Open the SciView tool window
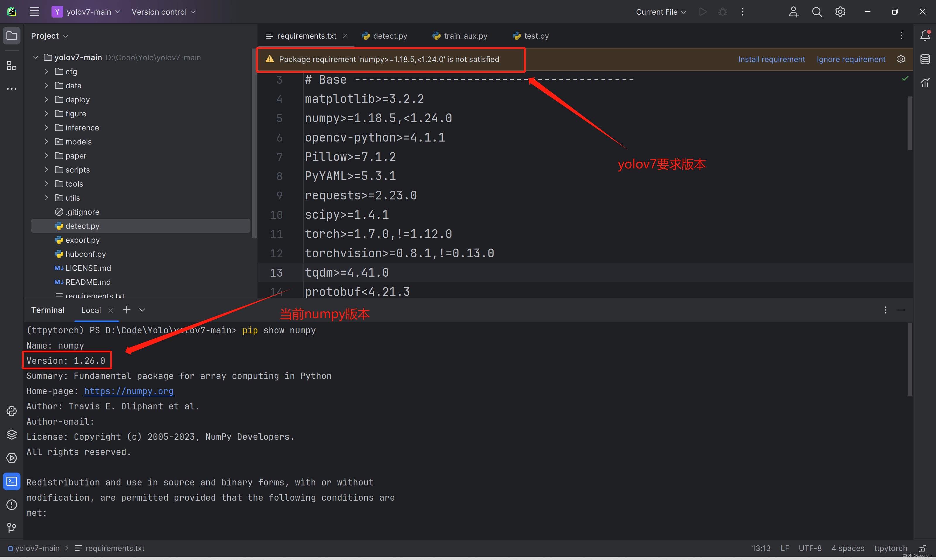The height and width of the screenshot is (560, 936). (x=925, y=82)
